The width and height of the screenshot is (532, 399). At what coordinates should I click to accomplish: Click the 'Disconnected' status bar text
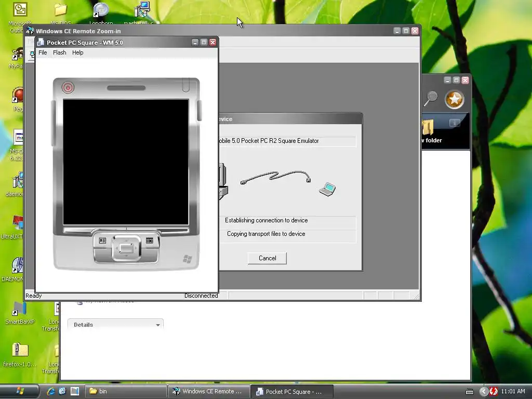click(x=201, y=296)
